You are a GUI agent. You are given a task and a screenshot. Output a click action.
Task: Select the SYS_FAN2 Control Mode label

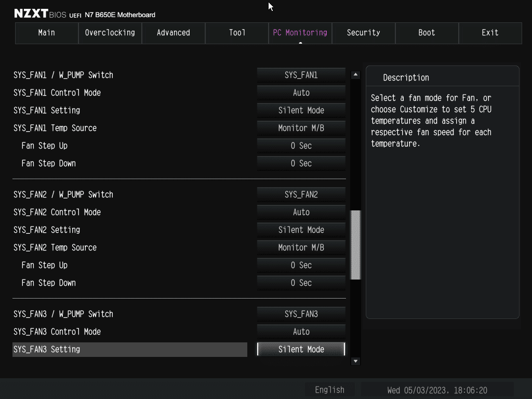(x=57, y=212)
